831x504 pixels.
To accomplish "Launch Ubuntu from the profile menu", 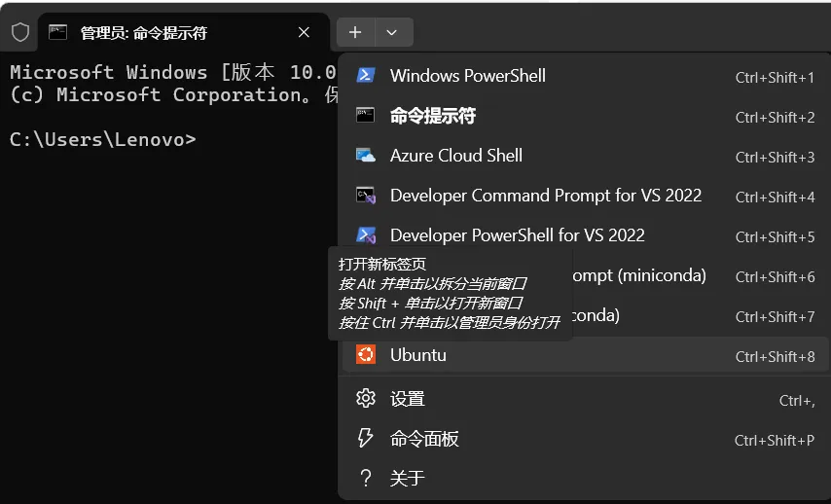I will pyautogui.click(x=586, y=354).
